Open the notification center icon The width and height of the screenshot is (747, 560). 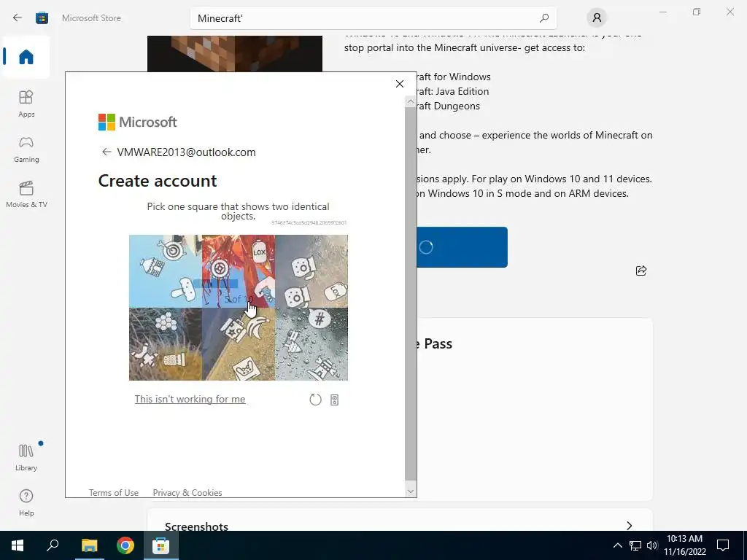(723, 545)
